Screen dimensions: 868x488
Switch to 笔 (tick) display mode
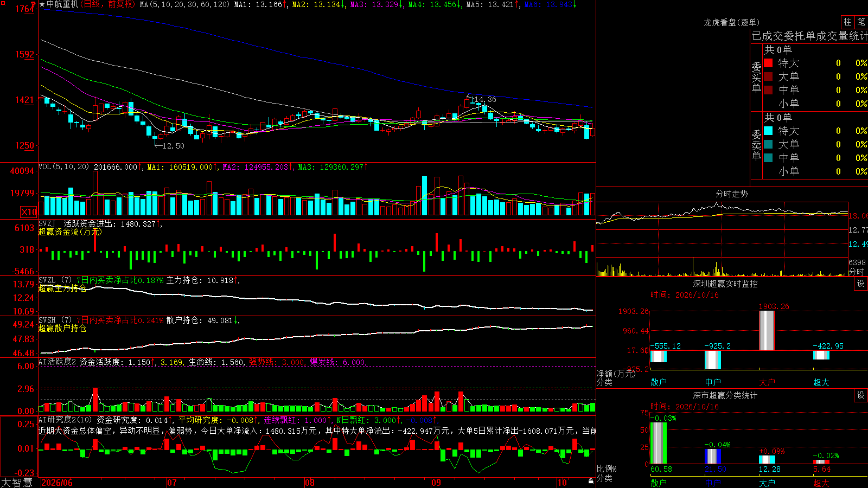[861, 22]
